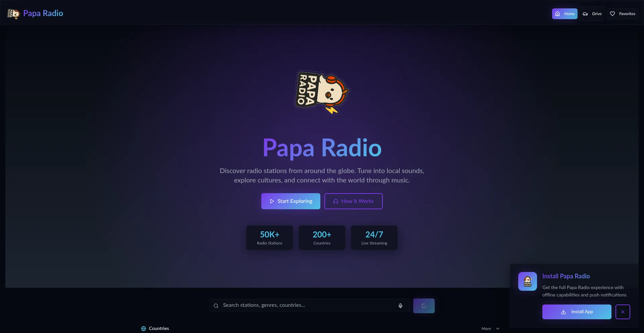This screenshot has height=333, width=644.
Task: Click the How It Works button
Action: (x=353, y=201)
